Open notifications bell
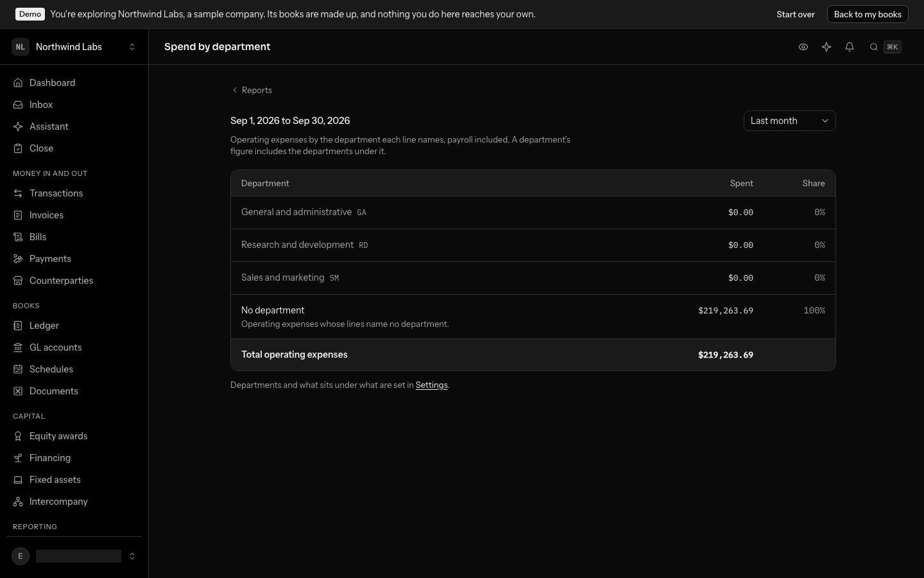This screenshot has width=924, height=578. click(x=850, y=47)
